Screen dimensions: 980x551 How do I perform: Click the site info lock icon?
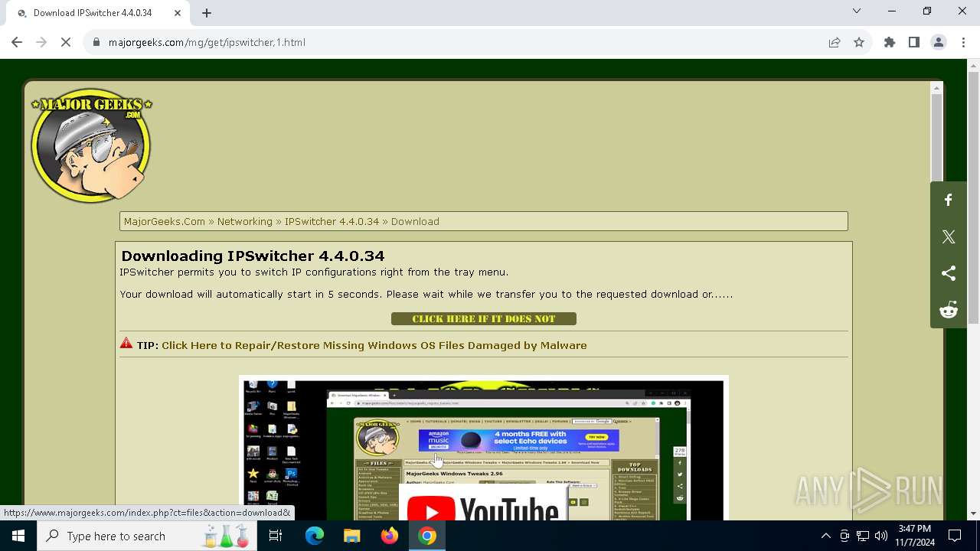96,42
